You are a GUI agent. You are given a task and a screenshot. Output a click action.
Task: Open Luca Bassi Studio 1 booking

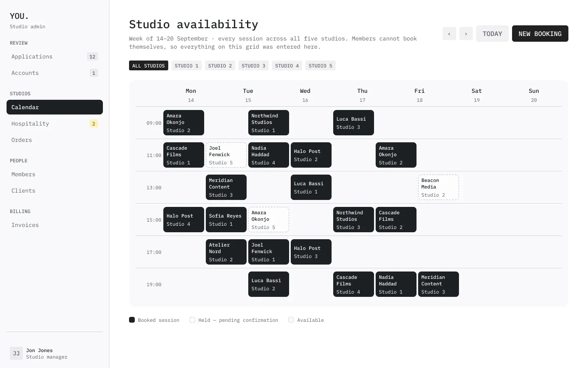tap(311, 187)
